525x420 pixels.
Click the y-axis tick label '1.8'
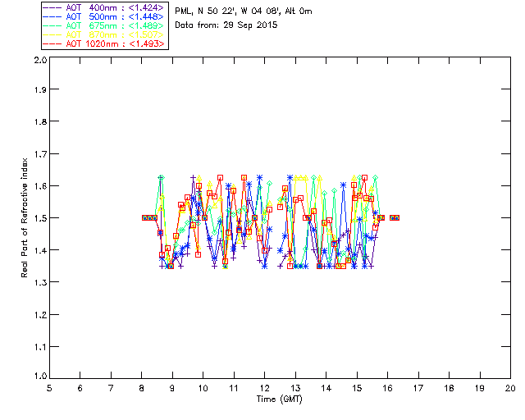click(x=40, y=121)
